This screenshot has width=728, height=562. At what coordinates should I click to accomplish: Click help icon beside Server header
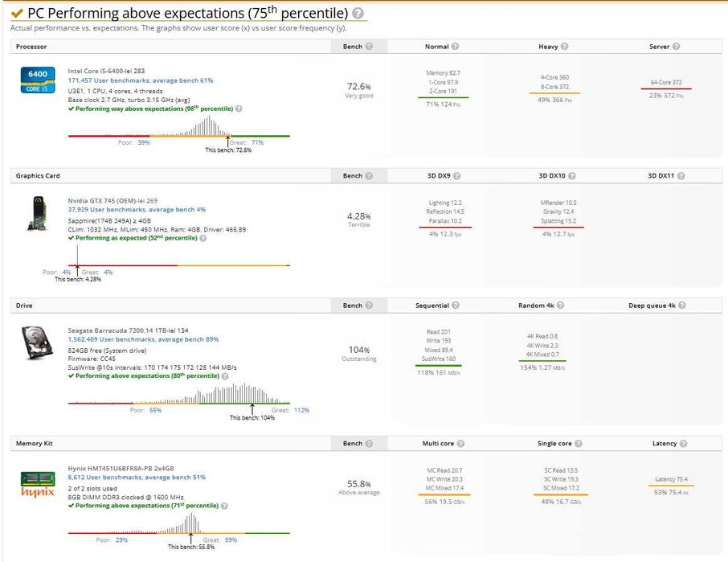677,47
